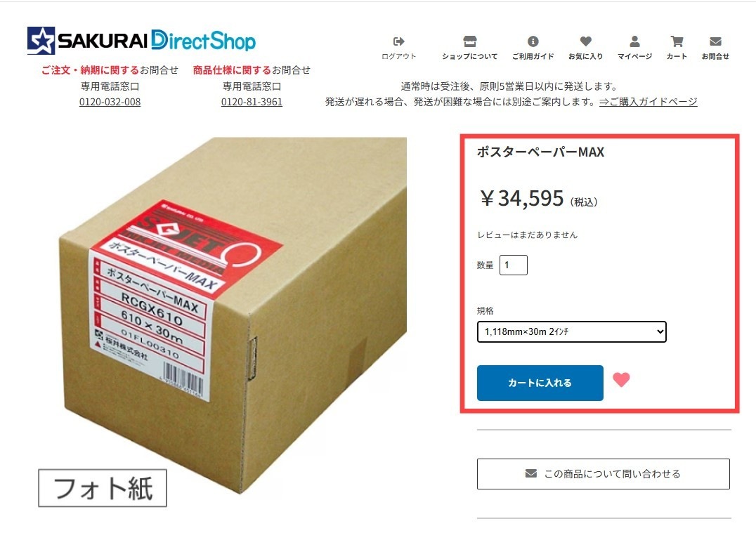Click the logout arrow icon
The width and height of the screenshot is (756, 533).
(399, 41)
